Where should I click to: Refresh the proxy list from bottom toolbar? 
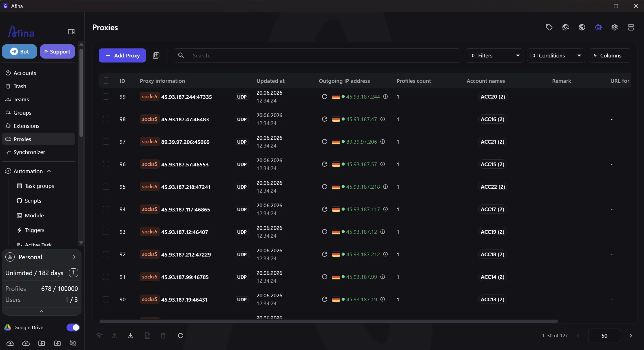181,335
